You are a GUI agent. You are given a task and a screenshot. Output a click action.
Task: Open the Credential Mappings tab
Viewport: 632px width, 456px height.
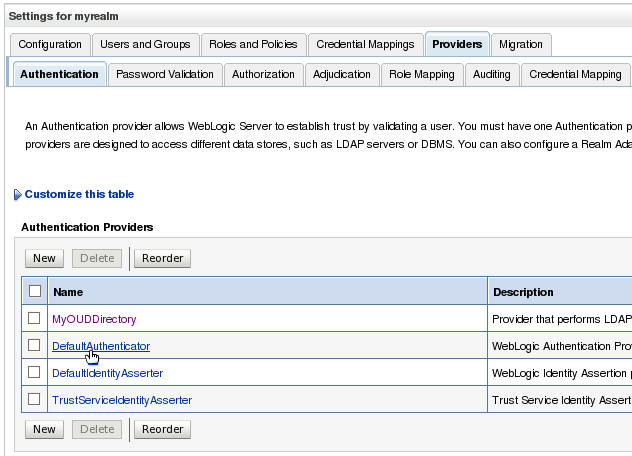[365, 44]
